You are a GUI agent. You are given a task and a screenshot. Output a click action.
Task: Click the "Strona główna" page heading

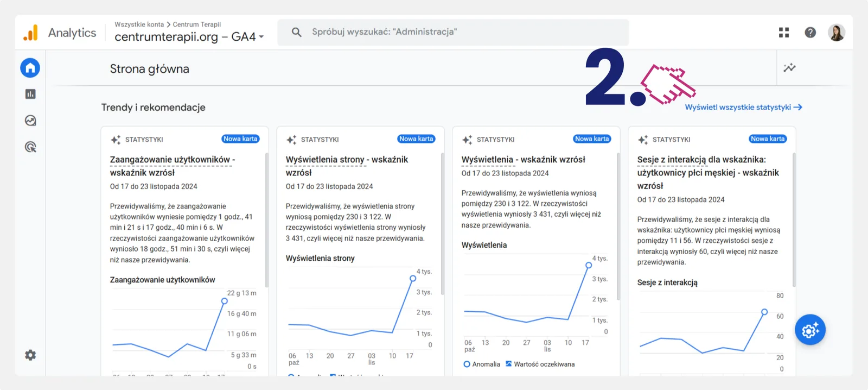pos(150,69)
